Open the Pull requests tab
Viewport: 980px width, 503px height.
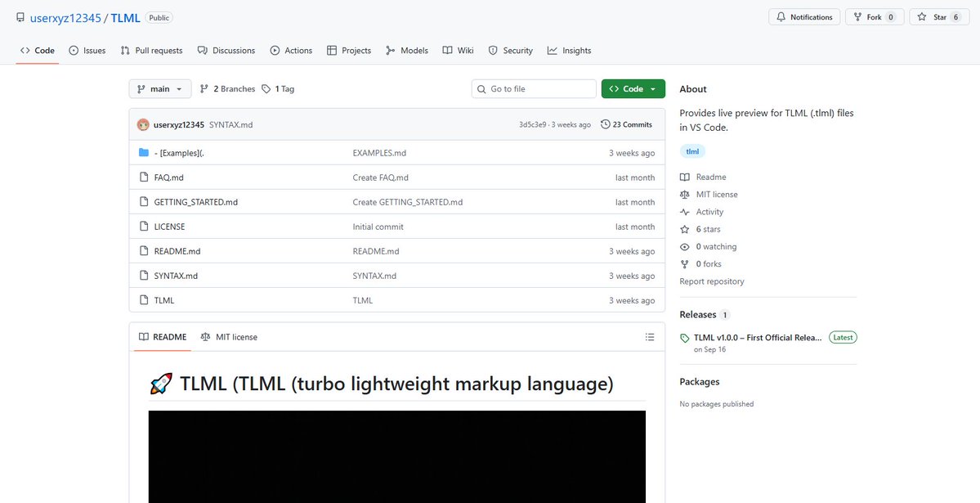click(x=151, y=51)
